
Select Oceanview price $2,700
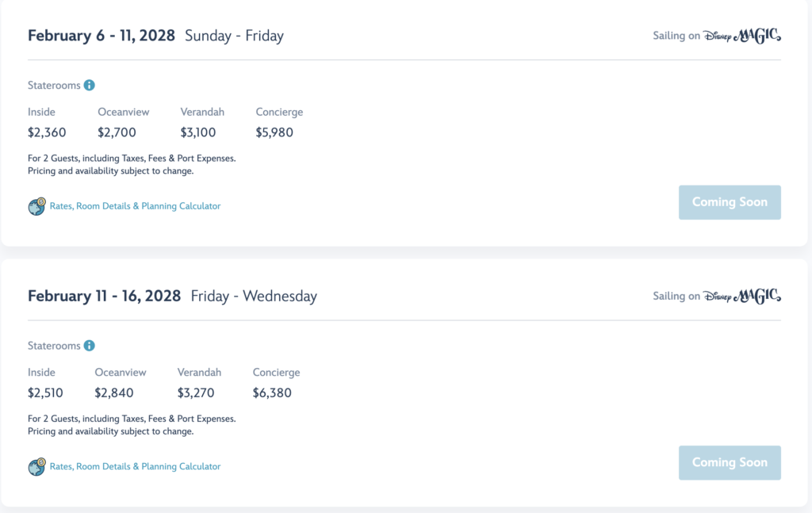click(x=117, y=132)
